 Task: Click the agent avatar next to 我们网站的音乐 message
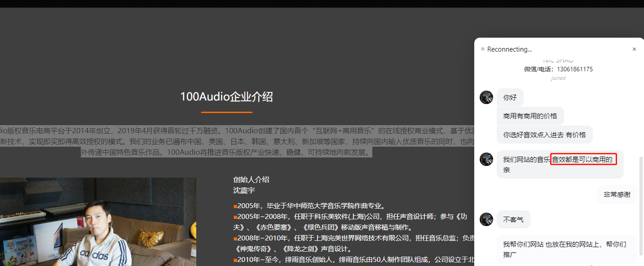(486, 159)
